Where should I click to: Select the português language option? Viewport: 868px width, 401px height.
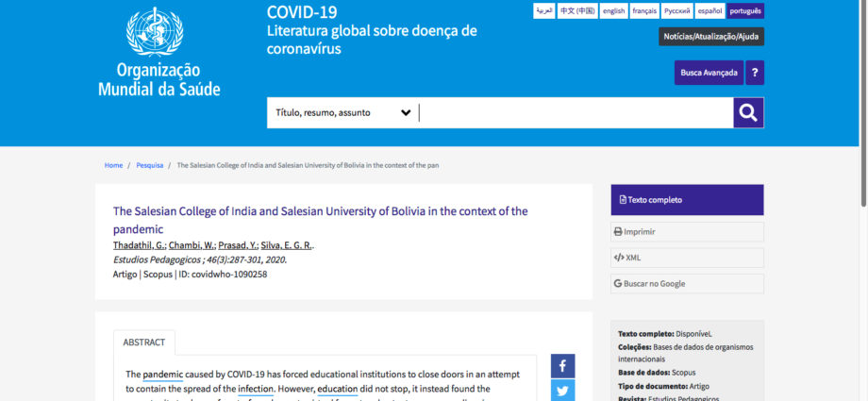pos(745,11)
